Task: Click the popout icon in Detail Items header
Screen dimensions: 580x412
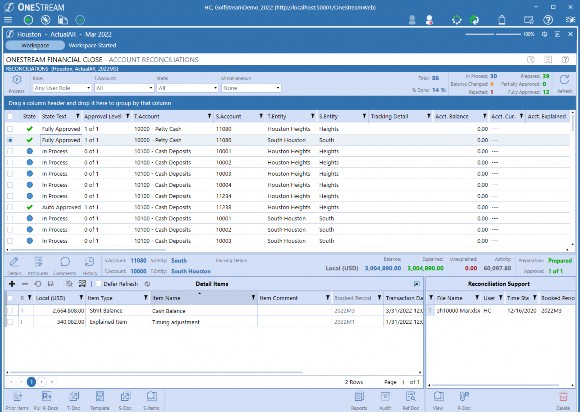Action: pos(417,284)
